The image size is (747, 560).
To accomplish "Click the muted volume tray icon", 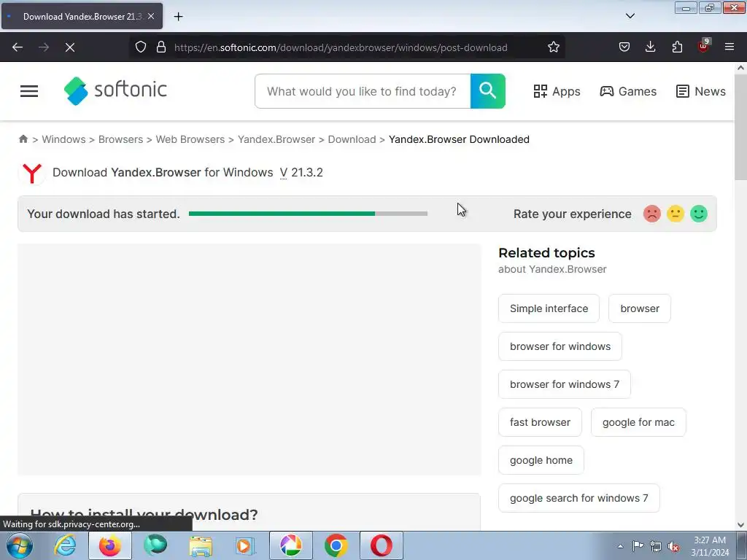I will click(x=673, y=546).
